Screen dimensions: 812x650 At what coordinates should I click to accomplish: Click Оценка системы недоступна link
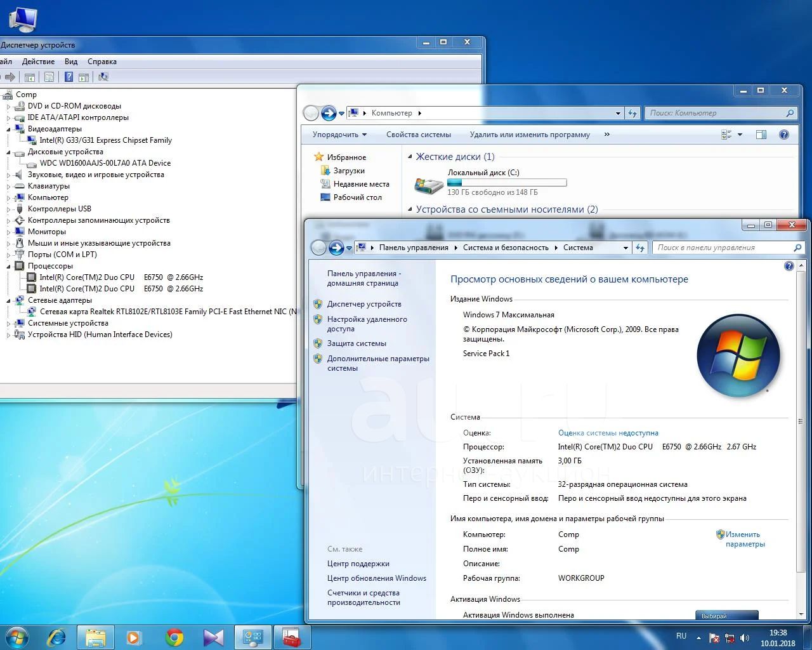(x=608, y=433)
